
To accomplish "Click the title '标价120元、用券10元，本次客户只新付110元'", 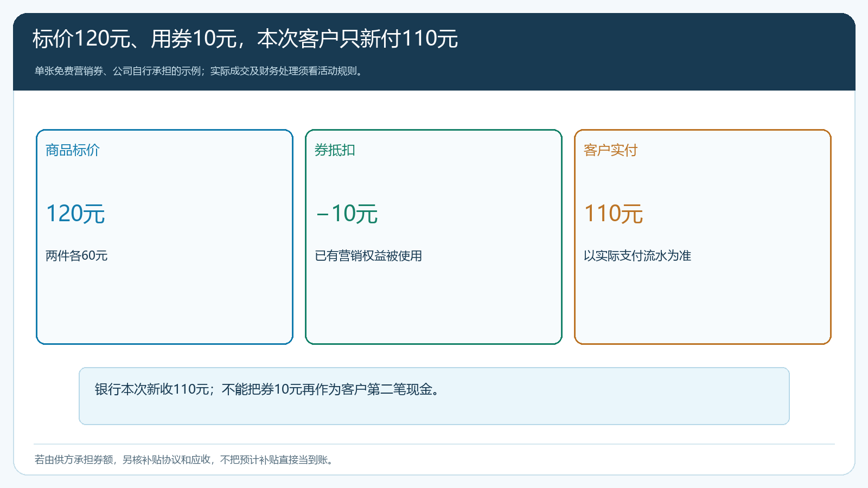I will (x=245, y=39).
